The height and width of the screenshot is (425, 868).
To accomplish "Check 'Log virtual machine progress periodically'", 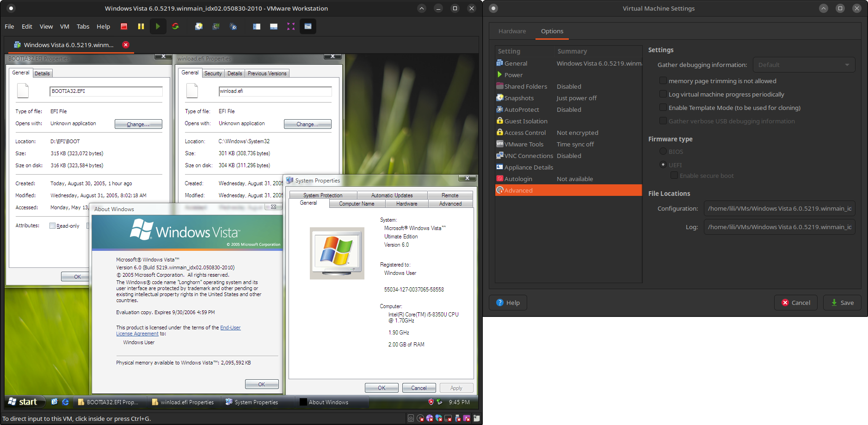I will pos(663,94).
